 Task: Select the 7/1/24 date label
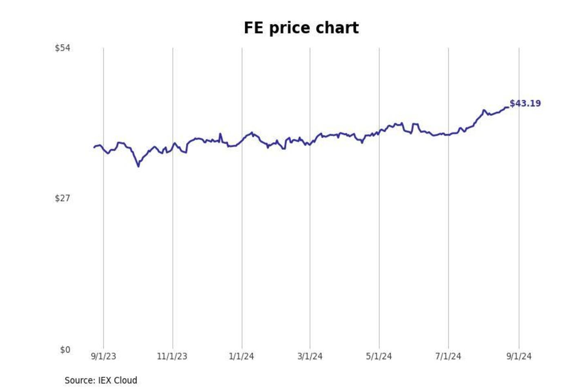click(x=448, y=356)
